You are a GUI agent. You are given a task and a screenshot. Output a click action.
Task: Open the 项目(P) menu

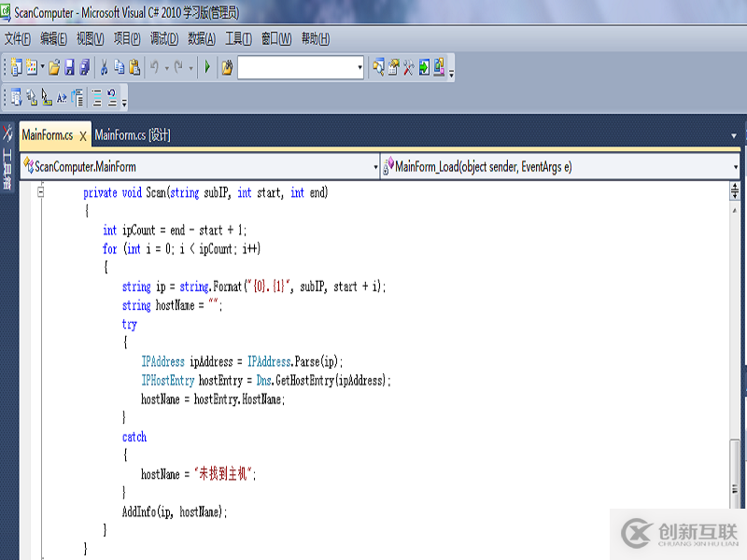click(127, 39)
